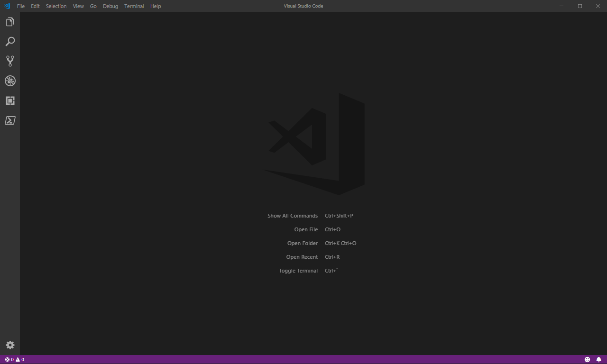
Task: Close the Visual Studio Code window
Action: [x=598, y=6]
